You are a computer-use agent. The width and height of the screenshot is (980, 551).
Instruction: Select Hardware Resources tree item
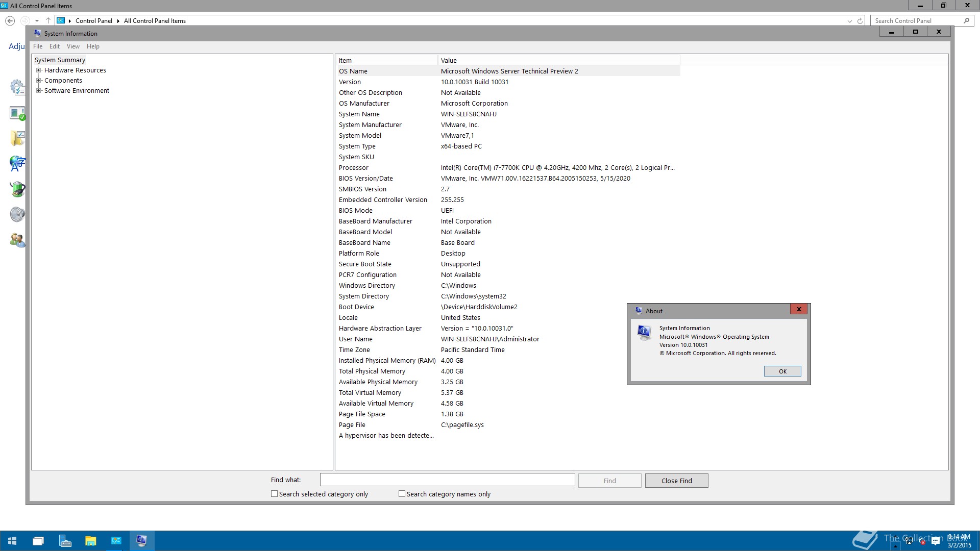point(75,70)
